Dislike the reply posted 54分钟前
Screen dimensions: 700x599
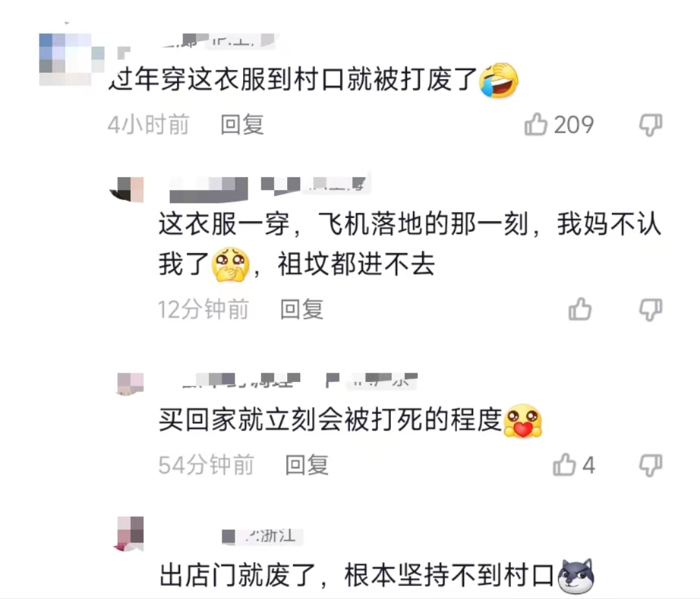click(651, 466)
